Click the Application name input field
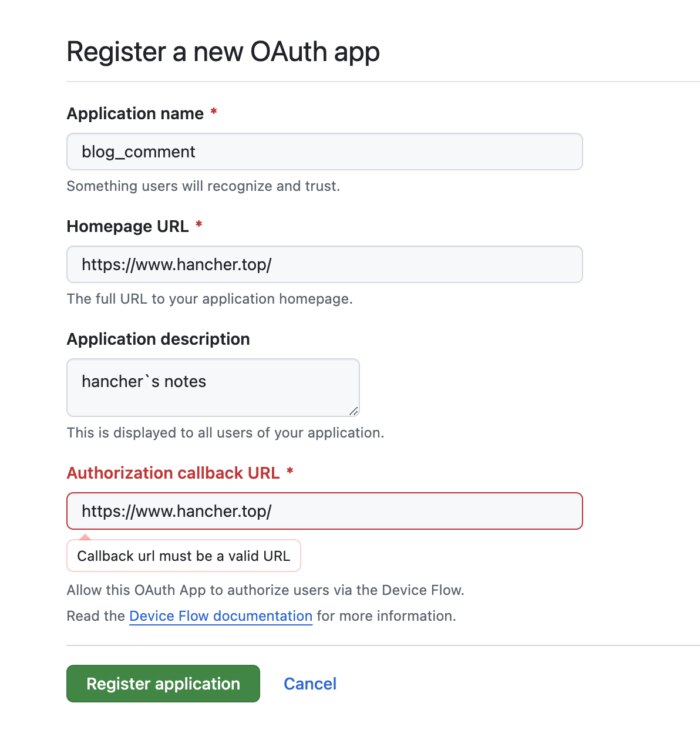 pos(324,152)
